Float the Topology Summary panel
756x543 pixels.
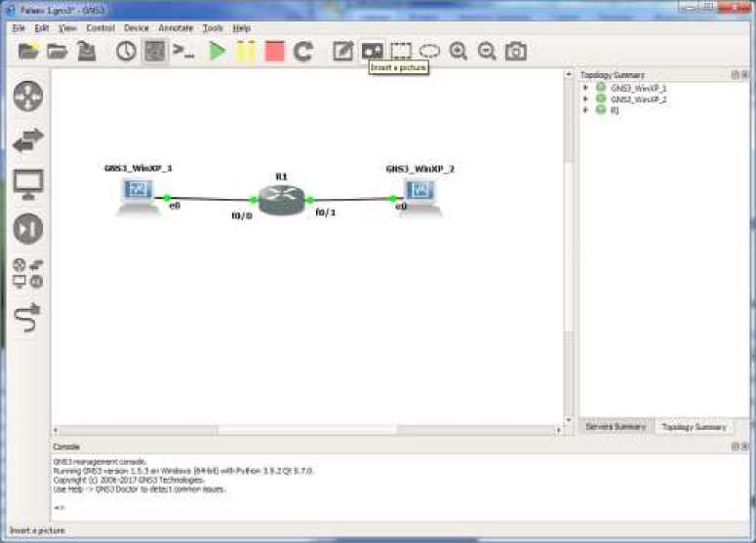735,75
